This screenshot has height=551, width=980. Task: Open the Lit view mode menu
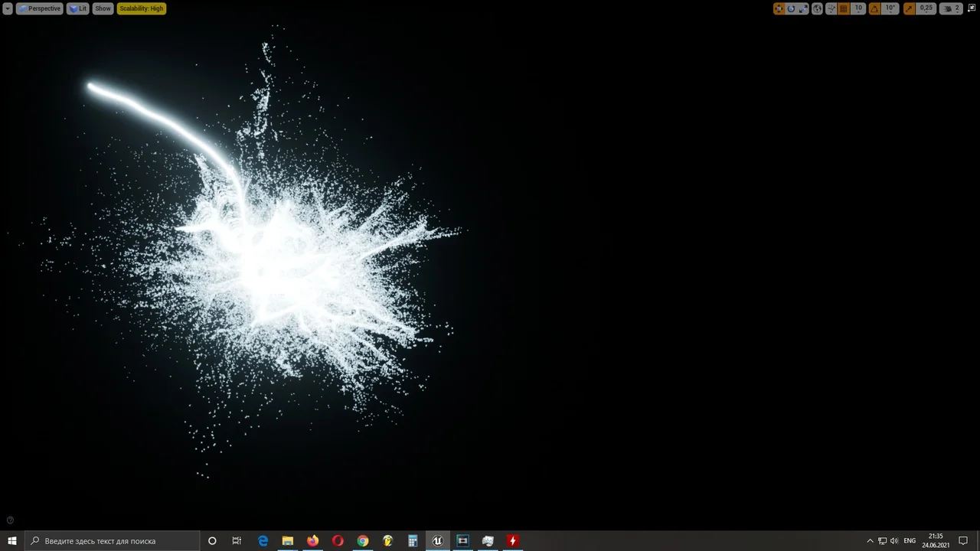tap(78, 8)
